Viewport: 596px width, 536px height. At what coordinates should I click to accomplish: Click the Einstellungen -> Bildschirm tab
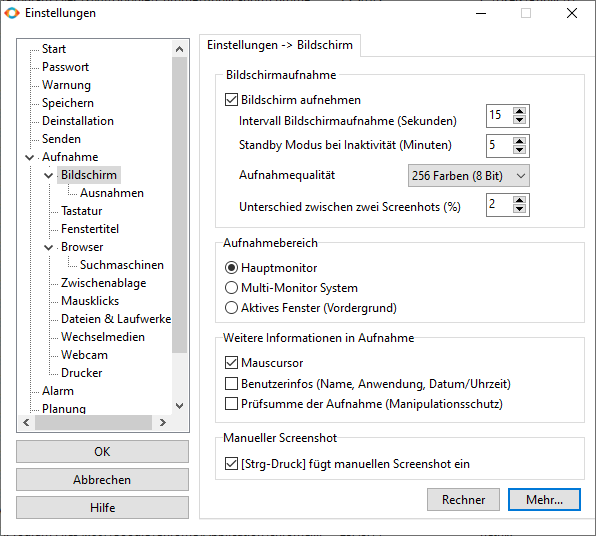click(280, 45)
